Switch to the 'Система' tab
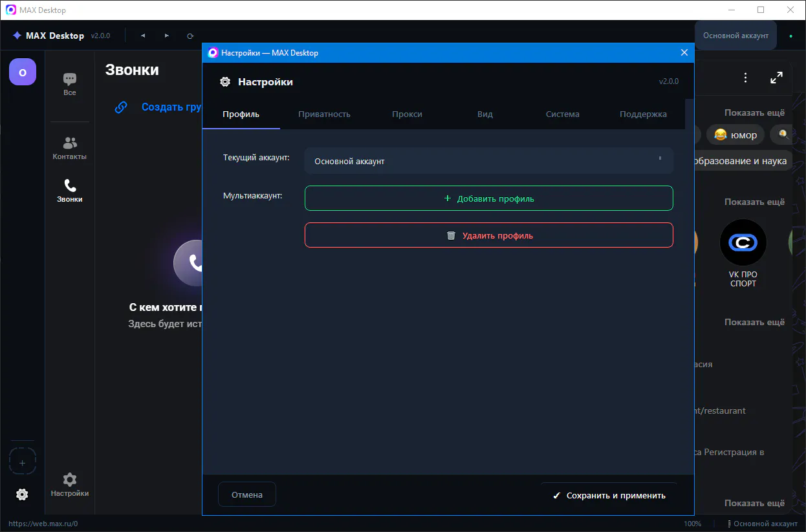The image size is (806, 532). point(562,114)
